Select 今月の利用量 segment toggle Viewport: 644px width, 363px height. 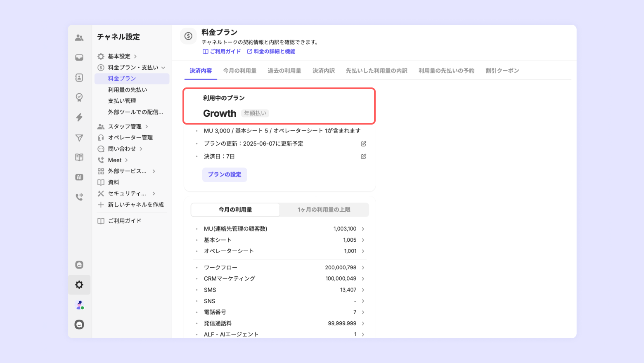[x=235, y=210]
